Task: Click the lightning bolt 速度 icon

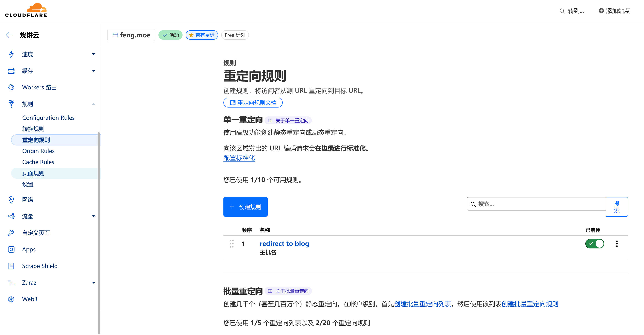Action: pos(11,54)
